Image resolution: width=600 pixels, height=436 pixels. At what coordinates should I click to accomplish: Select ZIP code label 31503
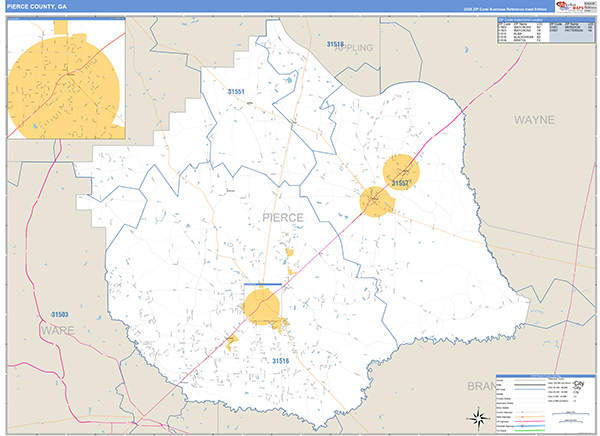tap(60, 314)
